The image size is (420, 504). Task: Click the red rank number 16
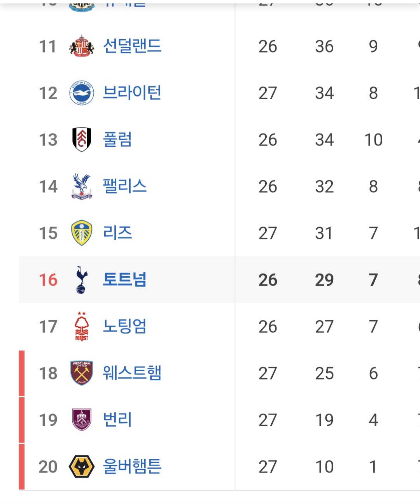pos(48,280)
